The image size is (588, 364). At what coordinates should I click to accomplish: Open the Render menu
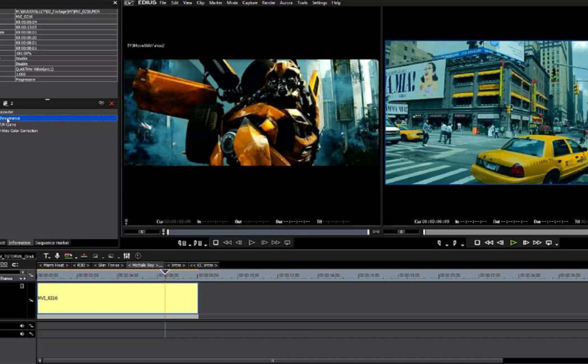coord(268,3)
